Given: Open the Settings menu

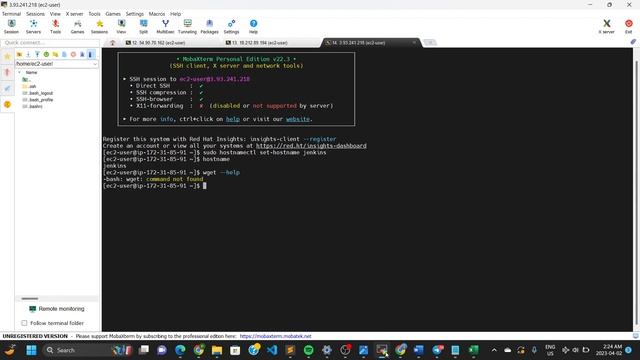Looking at the screenshot, I should (135, 14).
